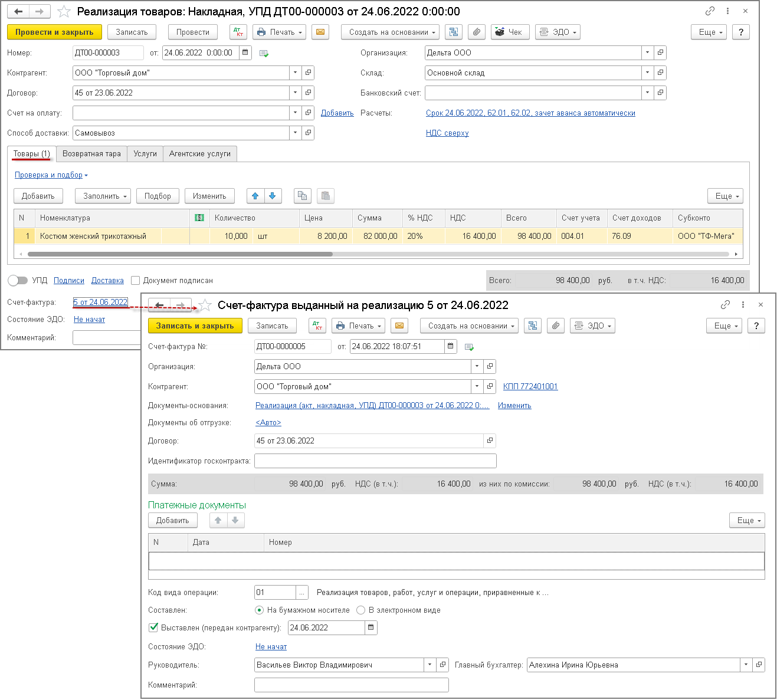The image size is (777, 700).
Task: Expand Организация dropdown in Реализация
Action: [x=647, y=52]
